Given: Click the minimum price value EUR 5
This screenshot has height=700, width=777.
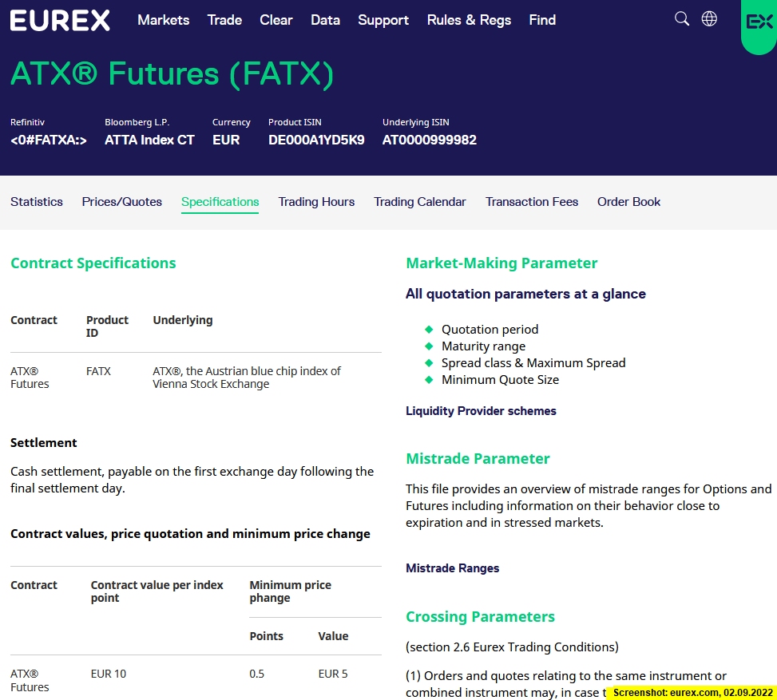Looking at the screenshot, I should pyautogui.click(x=333, y=674).
